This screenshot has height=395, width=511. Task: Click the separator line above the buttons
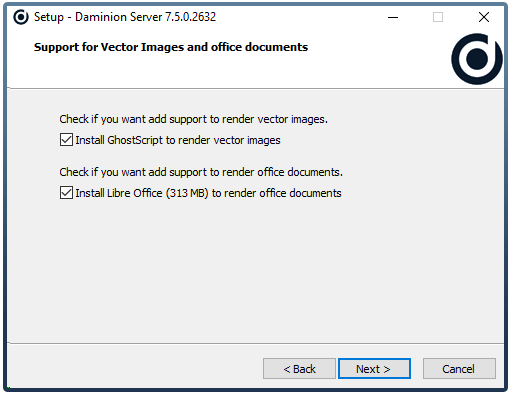[255, 343]
